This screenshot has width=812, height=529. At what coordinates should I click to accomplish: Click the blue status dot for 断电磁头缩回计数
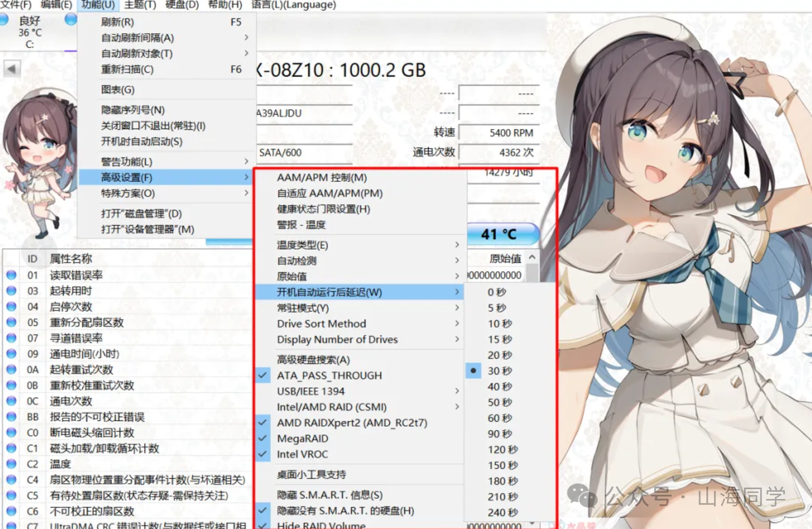coord(11,433)
